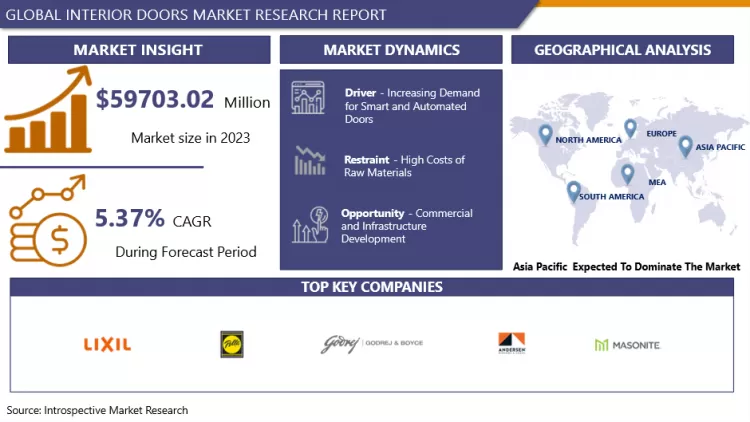Click the dollar coin stack CAGR icon

[x=48, y=221]
